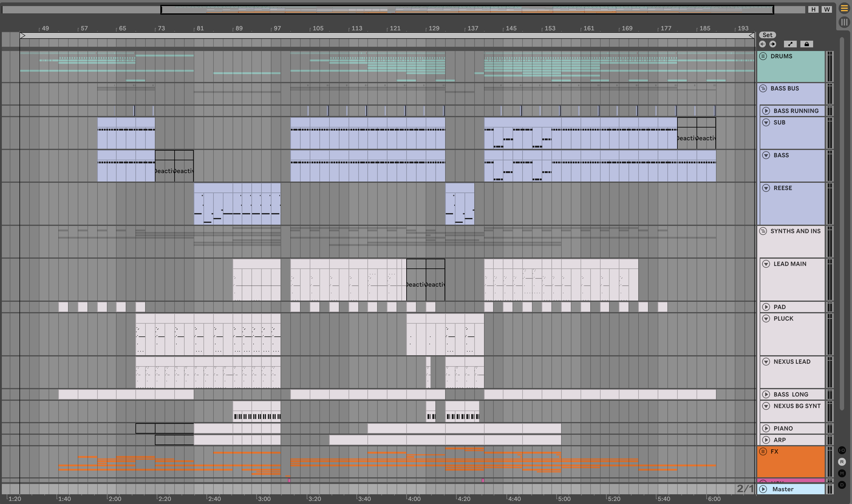Click the FX group fold icon
852x504 pixels.
point(763,451)
